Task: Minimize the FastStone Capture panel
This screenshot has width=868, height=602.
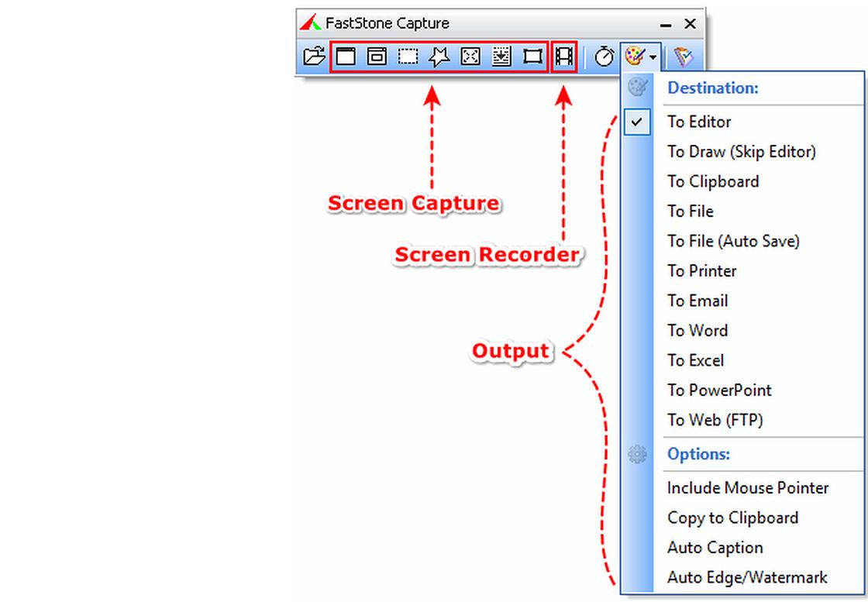Action: click(666, 24)
